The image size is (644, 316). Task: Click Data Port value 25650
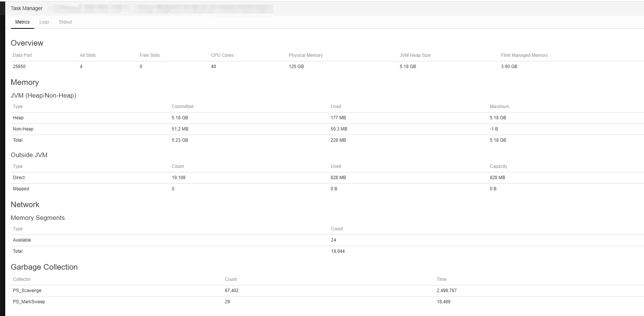(19, 67)
